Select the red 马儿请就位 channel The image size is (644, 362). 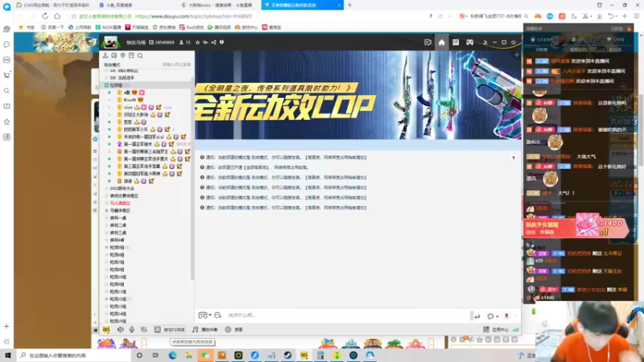click(x=120, y=204)
